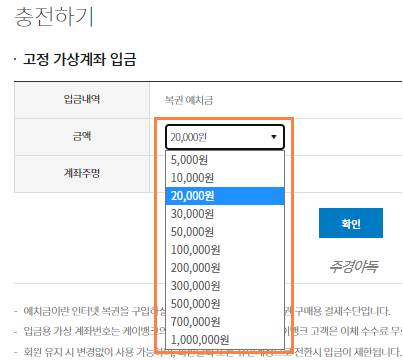Pick the 700,000원 option
Viewport: 403px width, 360px height.
tap(225, 322)
